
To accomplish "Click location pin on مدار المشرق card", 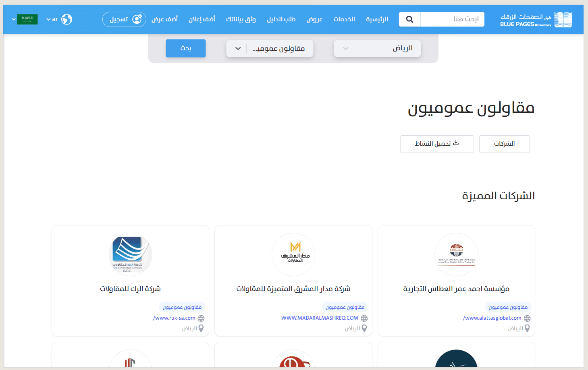I will pyautogui.click(x=364, y=329).
